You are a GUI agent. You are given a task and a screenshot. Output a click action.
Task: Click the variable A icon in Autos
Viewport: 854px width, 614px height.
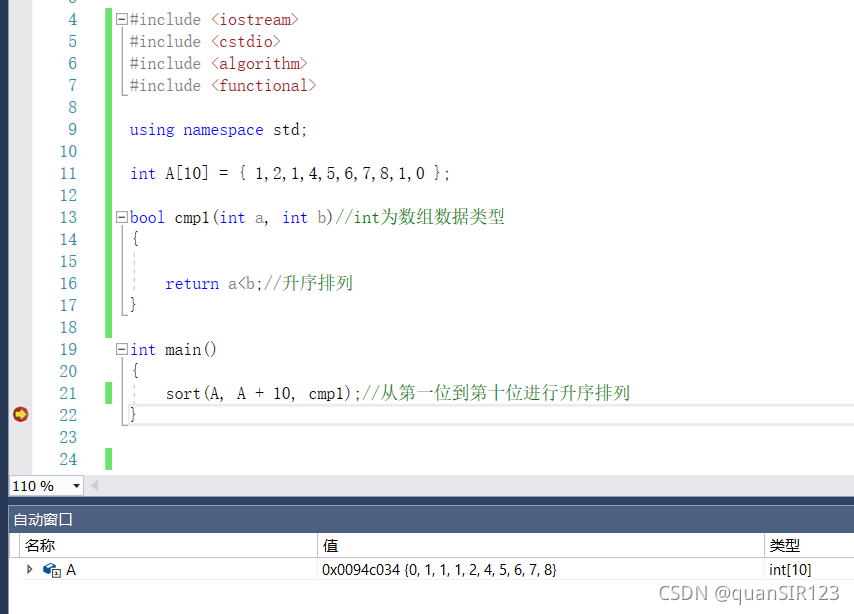(x=52, y=570)
